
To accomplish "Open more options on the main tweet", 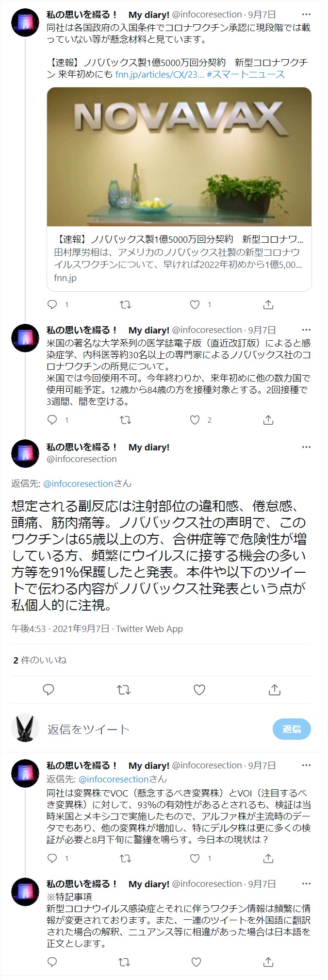I will pos(306,447).
